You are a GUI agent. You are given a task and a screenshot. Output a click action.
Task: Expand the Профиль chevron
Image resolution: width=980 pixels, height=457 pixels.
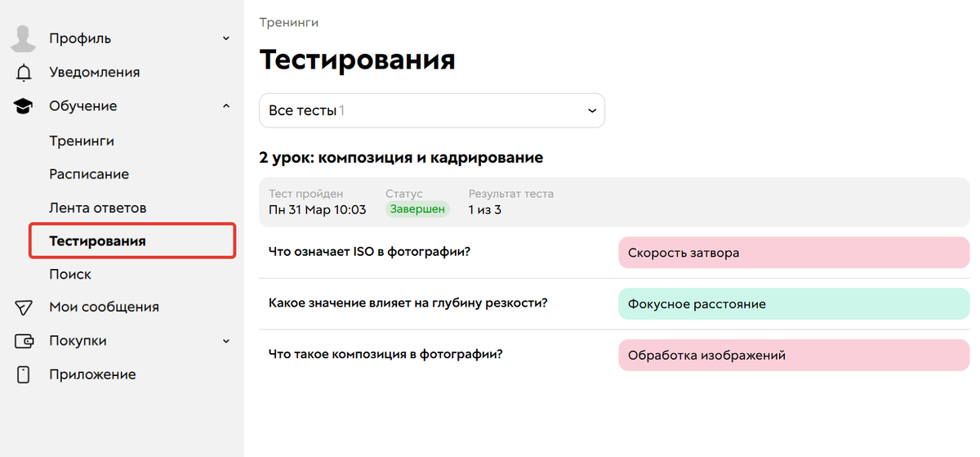click(226, 38)
